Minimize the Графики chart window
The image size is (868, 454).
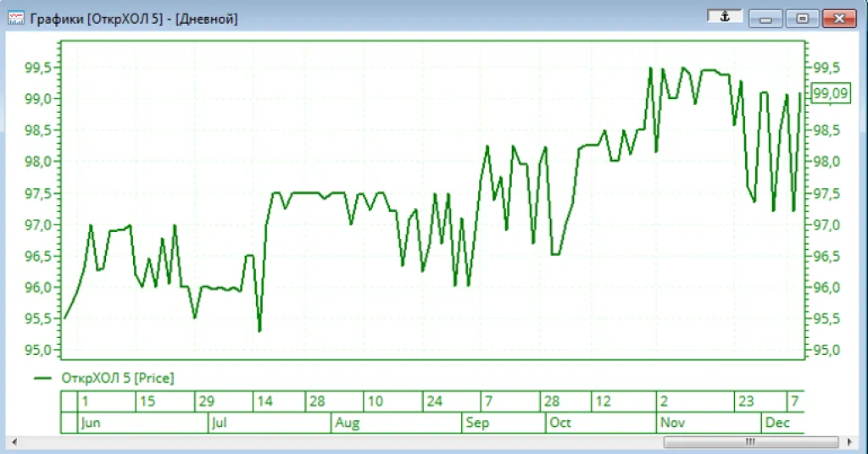pyautogui.click(x=765, y=19)
